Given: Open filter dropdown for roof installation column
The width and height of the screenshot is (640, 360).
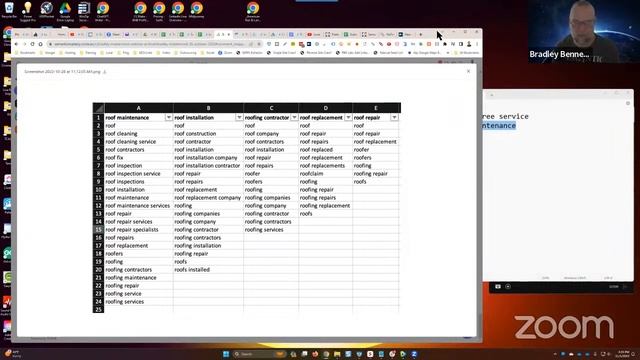Looking at the screenshot, I should coord(239,118).
